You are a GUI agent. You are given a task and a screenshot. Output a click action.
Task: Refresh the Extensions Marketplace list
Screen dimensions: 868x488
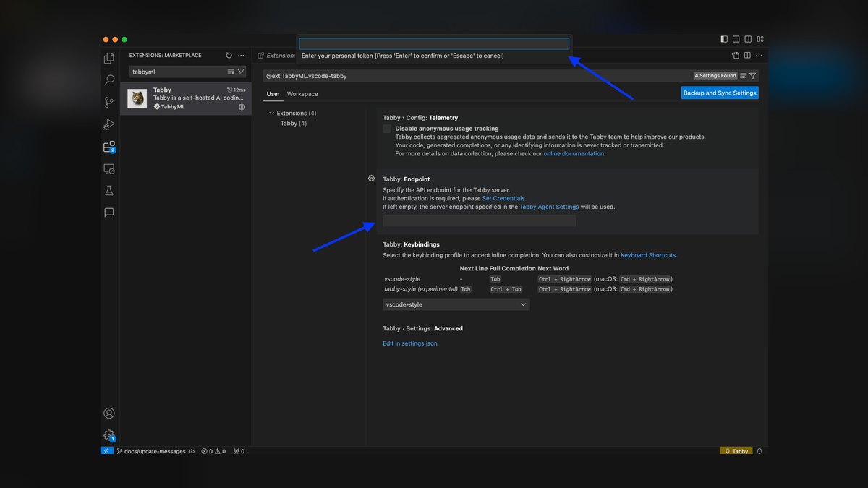click(229, 55)
